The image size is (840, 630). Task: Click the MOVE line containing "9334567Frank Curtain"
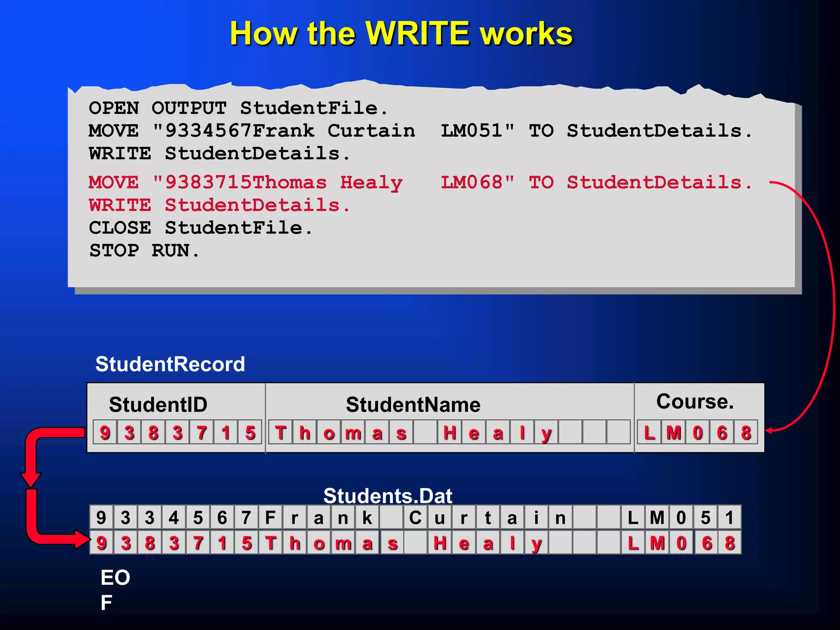[x=420, y=131]
